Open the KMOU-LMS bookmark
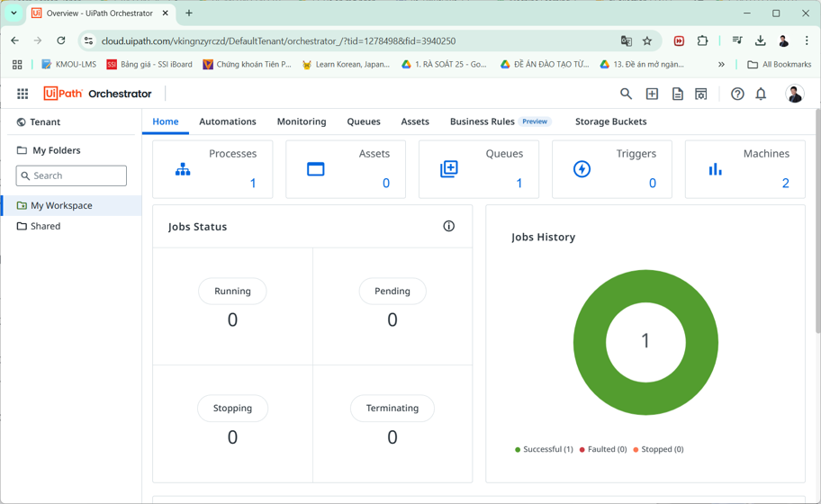Screen dimensions: 821x504 click(68, 65)
